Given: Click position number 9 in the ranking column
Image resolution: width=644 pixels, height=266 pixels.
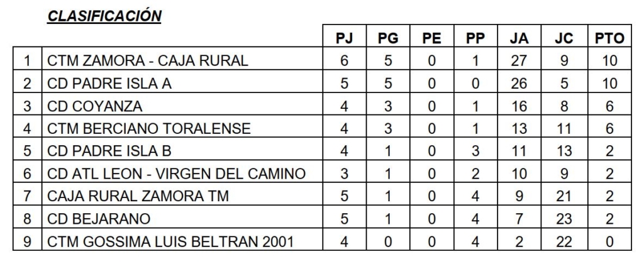Looking at the screenshot, I should [x=27, y=242].
